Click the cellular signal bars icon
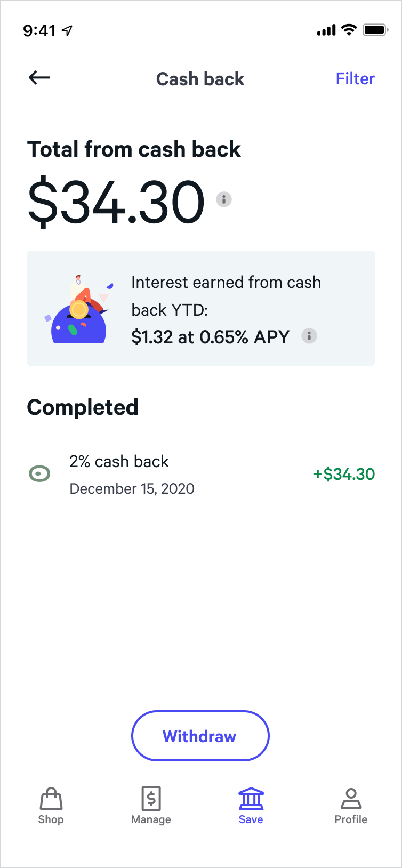Image resolution: width=402 pixels, height=868 pixels. (x=326, y=30)
